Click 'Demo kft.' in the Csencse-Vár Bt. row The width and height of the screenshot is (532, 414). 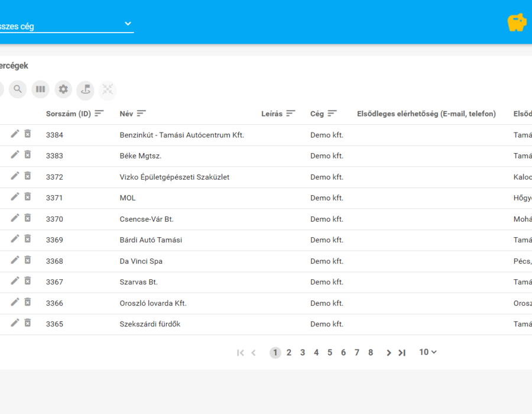[327, 219]
